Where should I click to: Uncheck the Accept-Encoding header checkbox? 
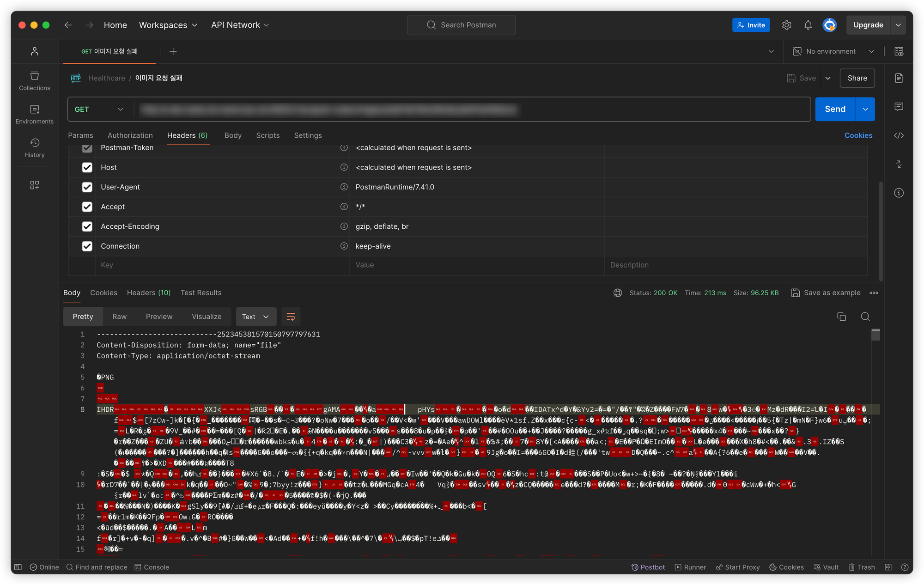click(87, 226)
